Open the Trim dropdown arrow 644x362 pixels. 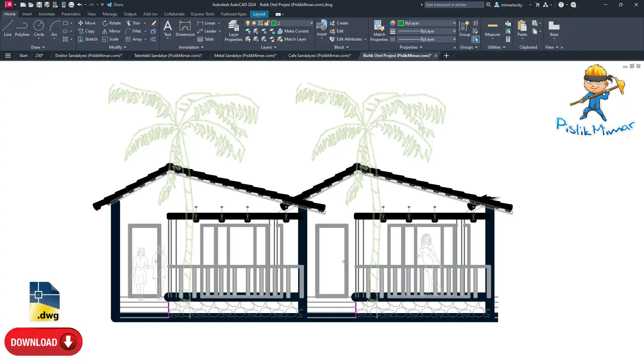[x=145, y=23]
